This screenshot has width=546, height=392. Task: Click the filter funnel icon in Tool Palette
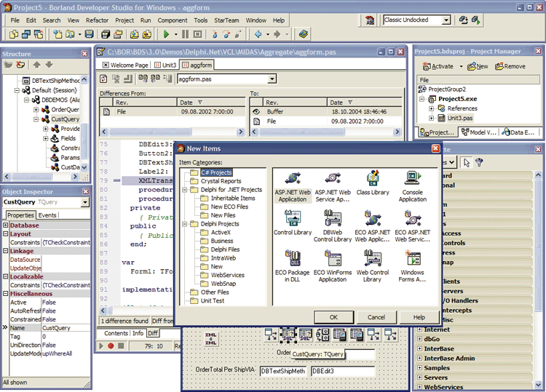tap(479, 162)
